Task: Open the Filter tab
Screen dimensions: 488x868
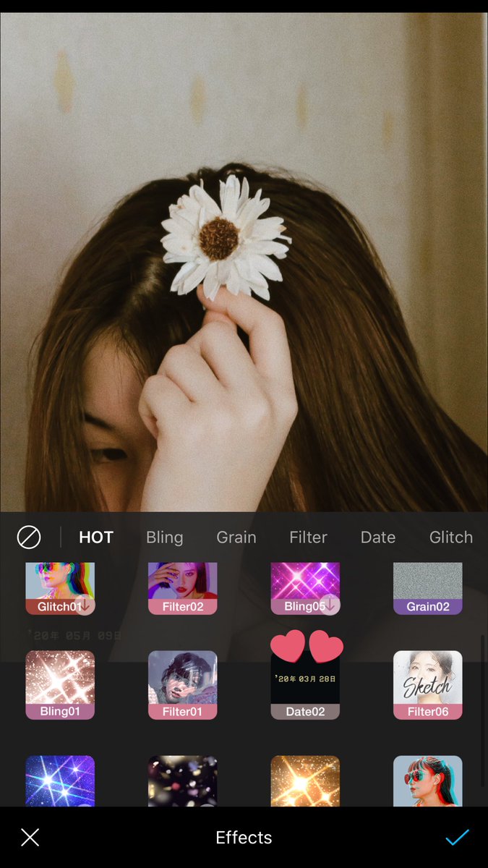Action: 309,537
